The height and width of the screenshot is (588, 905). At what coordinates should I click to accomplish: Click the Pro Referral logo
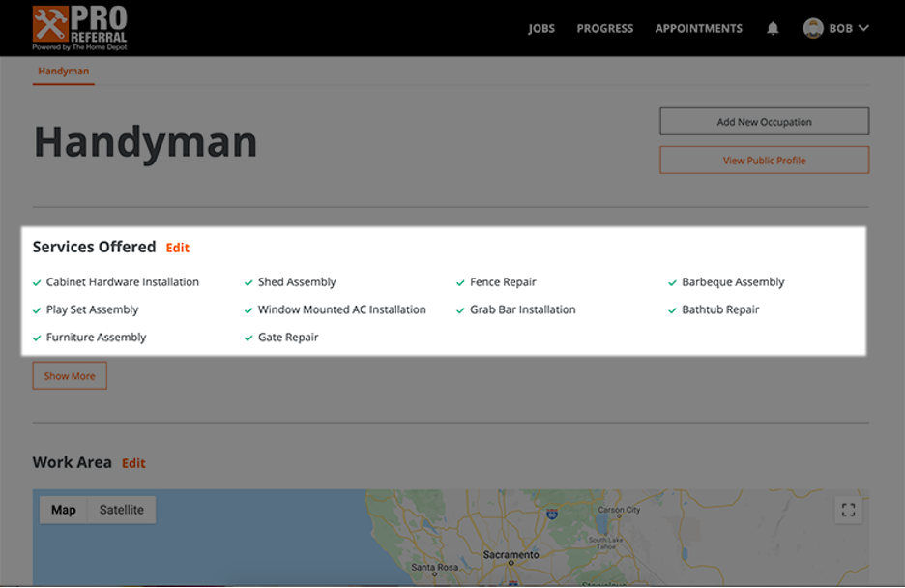(x=80, y=27)
